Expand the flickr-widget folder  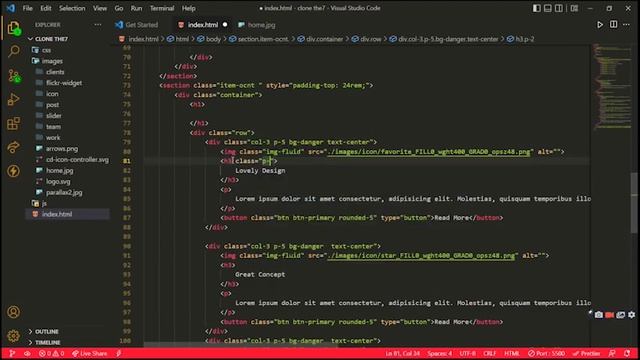coord(64,83)
